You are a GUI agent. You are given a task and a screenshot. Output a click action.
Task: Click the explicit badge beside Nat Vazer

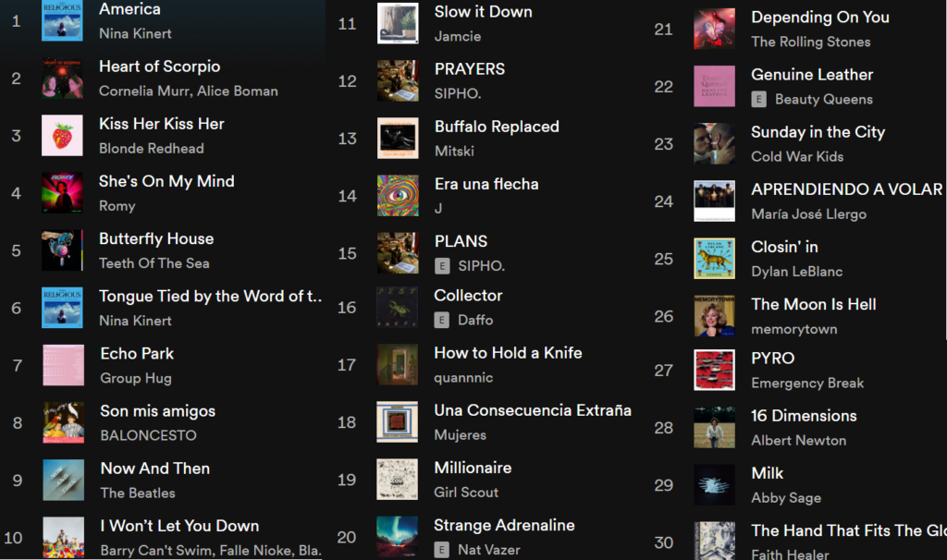pos(441,550)
